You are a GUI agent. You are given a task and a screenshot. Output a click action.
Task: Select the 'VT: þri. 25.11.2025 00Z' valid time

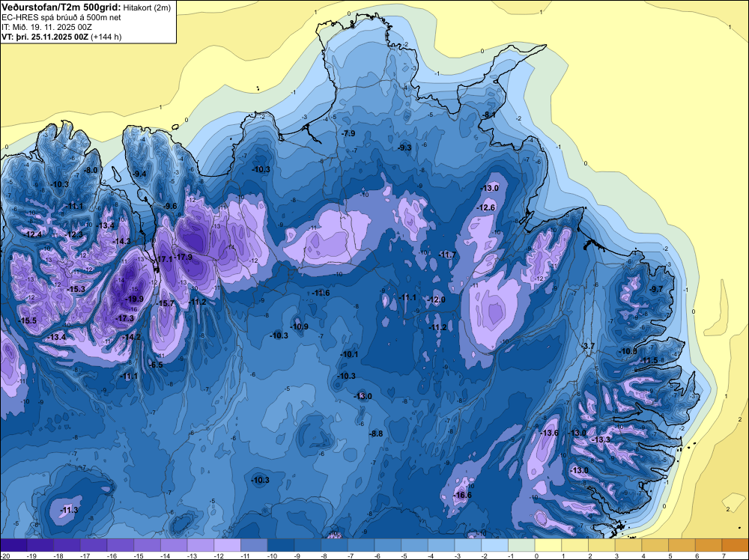45,37
